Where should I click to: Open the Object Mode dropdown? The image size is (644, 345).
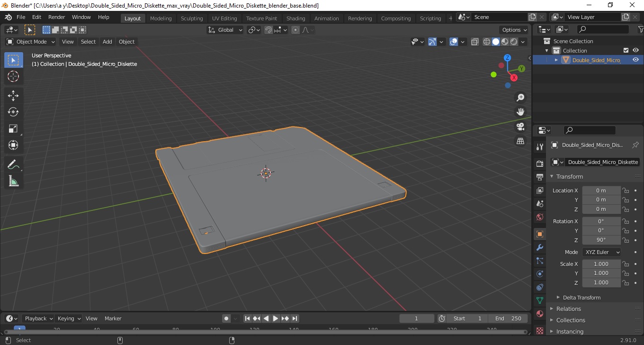point(31,42)
